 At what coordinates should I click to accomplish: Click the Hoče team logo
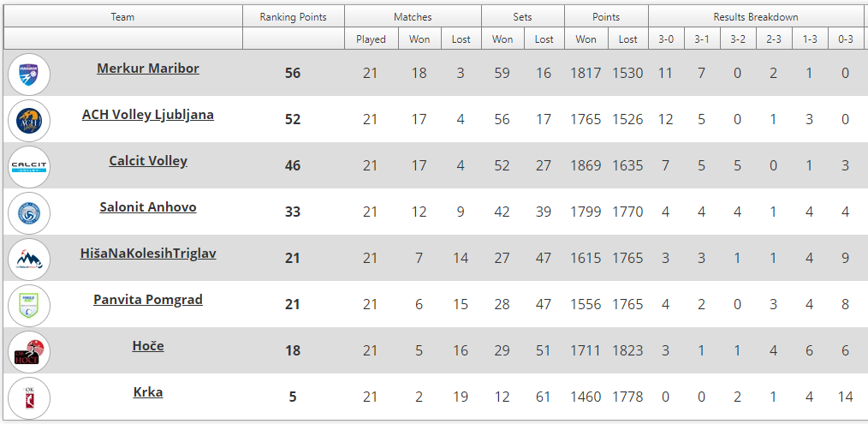click(29, 351)
